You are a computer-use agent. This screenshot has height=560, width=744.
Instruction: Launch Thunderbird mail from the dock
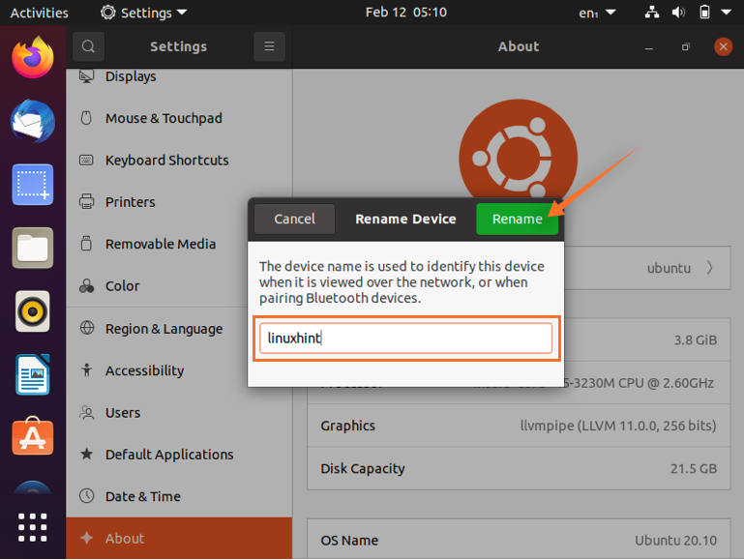[x=32, y=122]
